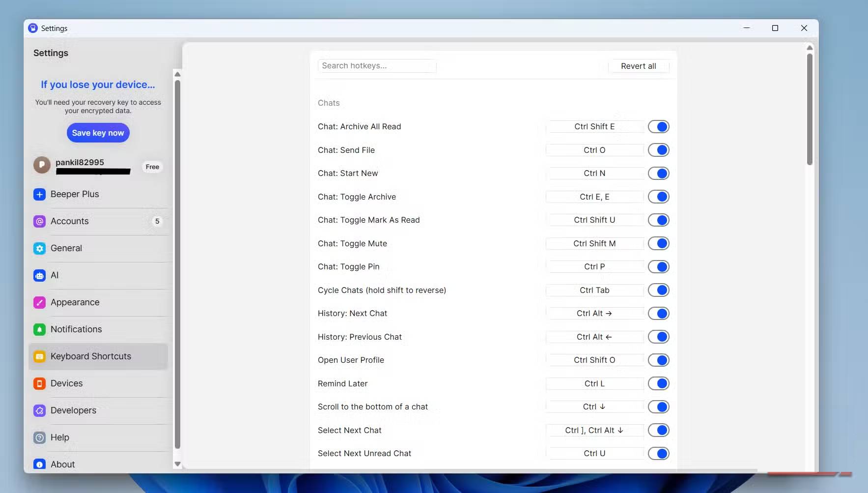The width and height of the screenshot is (868, 493).
Task: Click the General gear icon
Action: 39,248
